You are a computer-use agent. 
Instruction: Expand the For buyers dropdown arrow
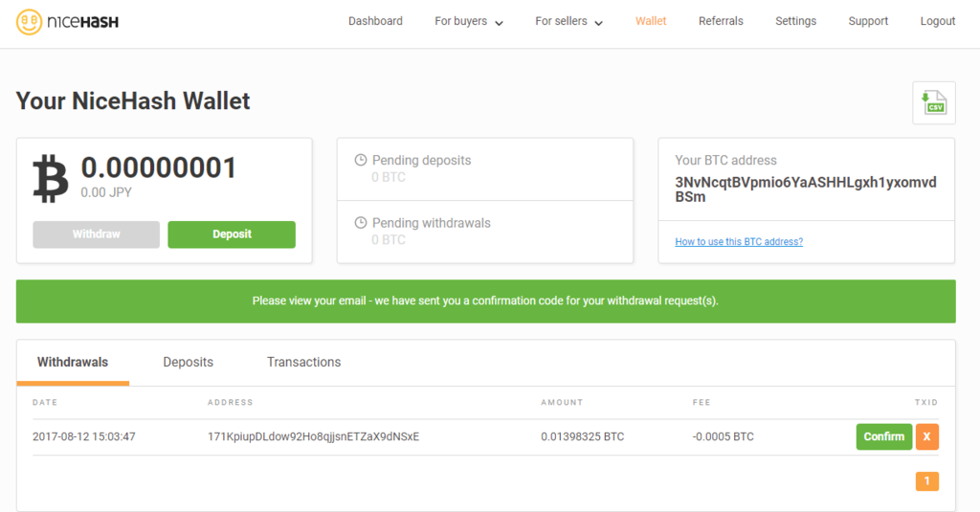pyautogui.click(x=499, y=23)
